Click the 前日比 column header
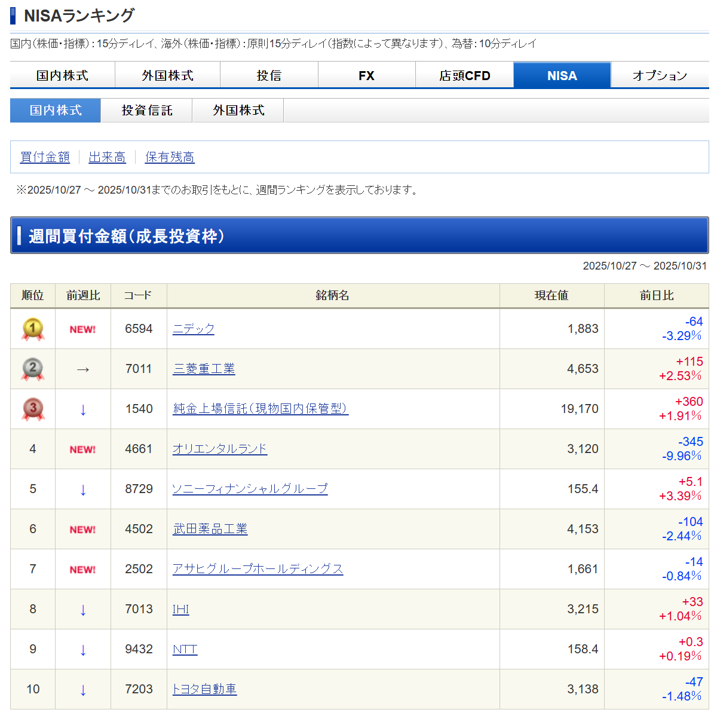 656,295
